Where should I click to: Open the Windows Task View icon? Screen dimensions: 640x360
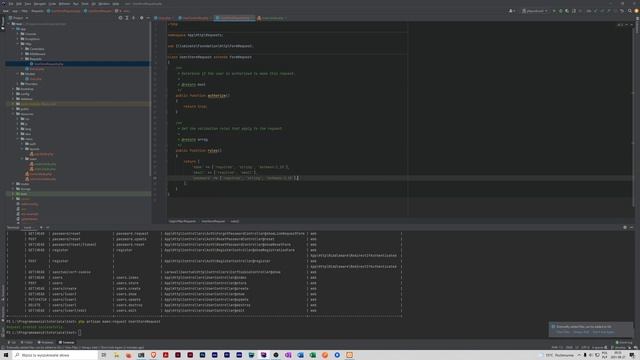point(104,355)
